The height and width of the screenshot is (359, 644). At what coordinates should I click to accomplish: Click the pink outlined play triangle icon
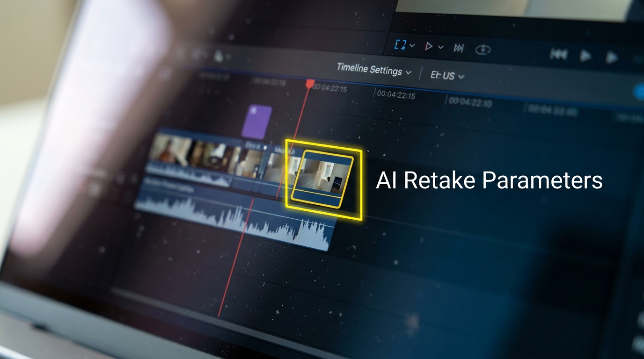tap(429, 46)
